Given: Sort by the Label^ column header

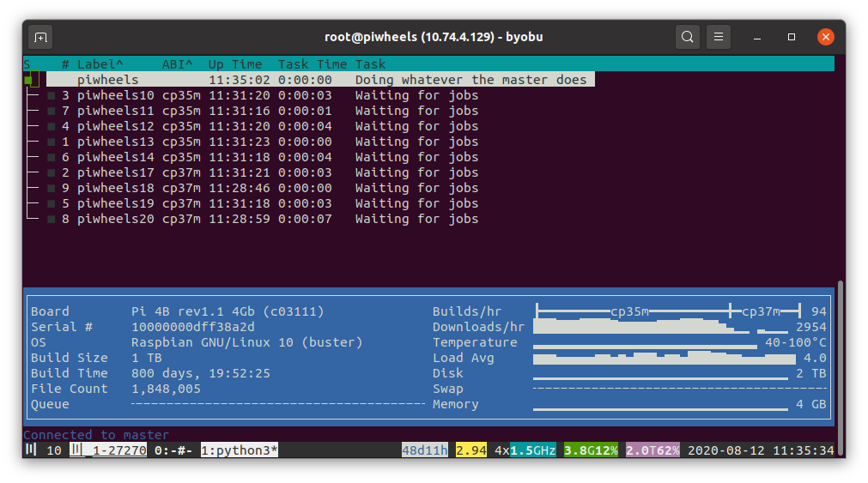Looking at the screenshot, I should 100,64.
